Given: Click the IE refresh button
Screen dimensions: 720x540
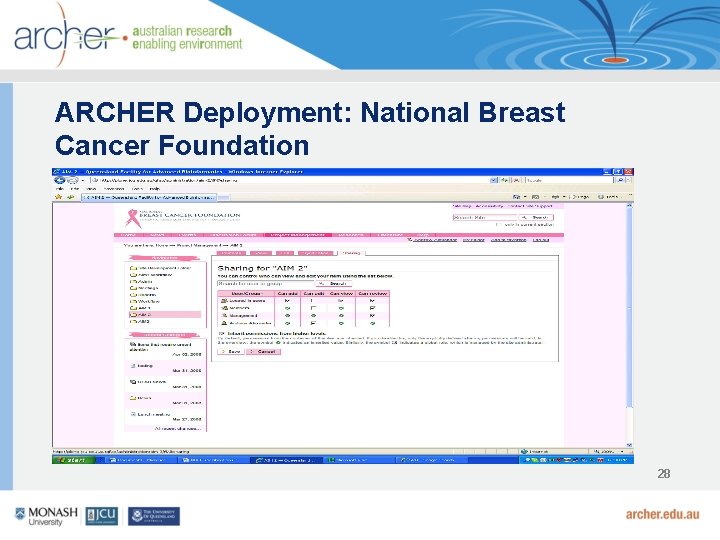Looking at the screenshot, I should pyautogui.click(x=505, y=180).
